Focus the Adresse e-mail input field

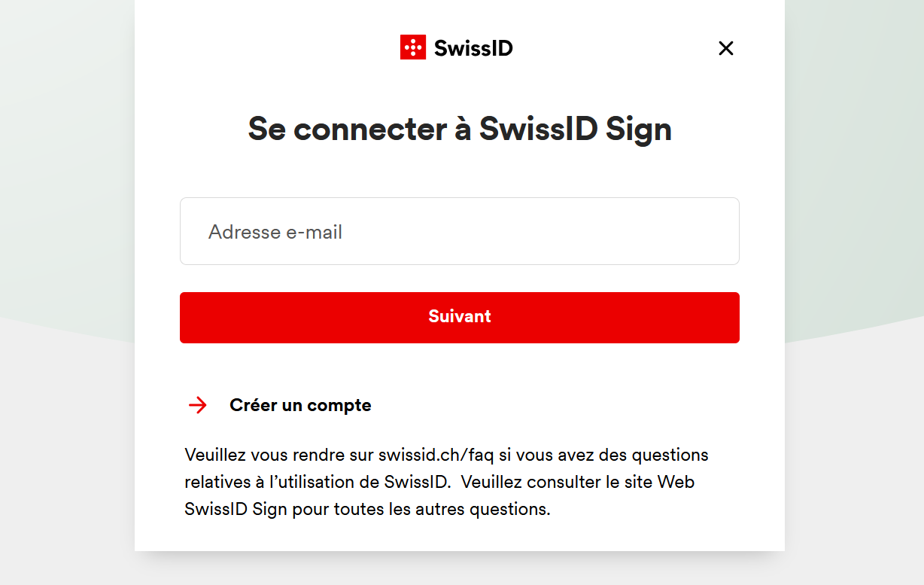pos(460,231)
